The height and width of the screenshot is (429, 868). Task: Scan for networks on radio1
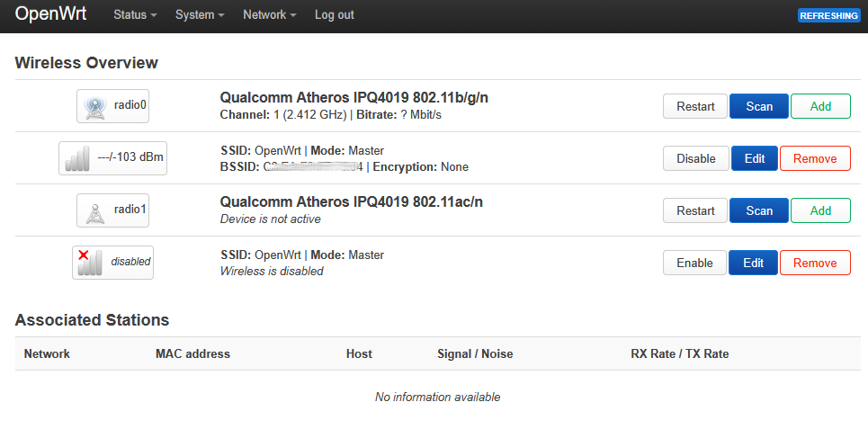759,210
